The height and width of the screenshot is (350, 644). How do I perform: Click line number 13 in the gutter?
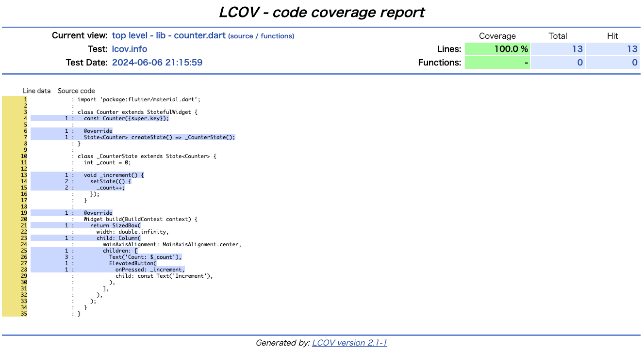click(x=24, y=175)
